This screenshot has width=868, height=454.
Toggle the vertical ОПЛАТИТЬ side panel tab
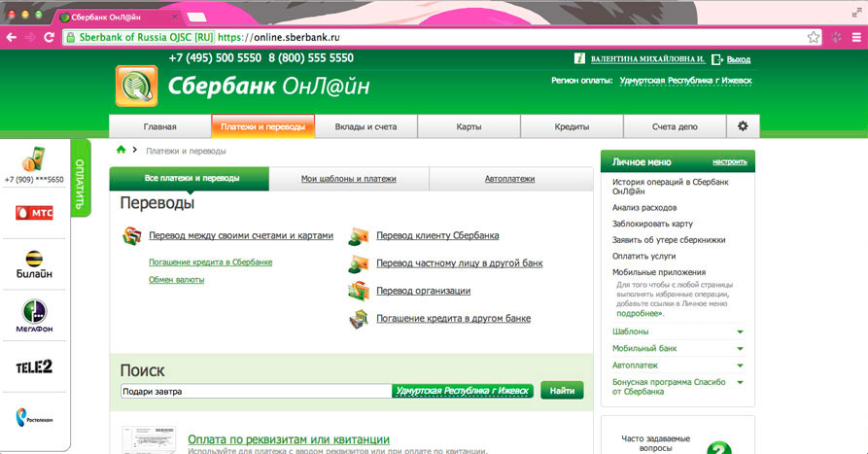pos(81,178)
